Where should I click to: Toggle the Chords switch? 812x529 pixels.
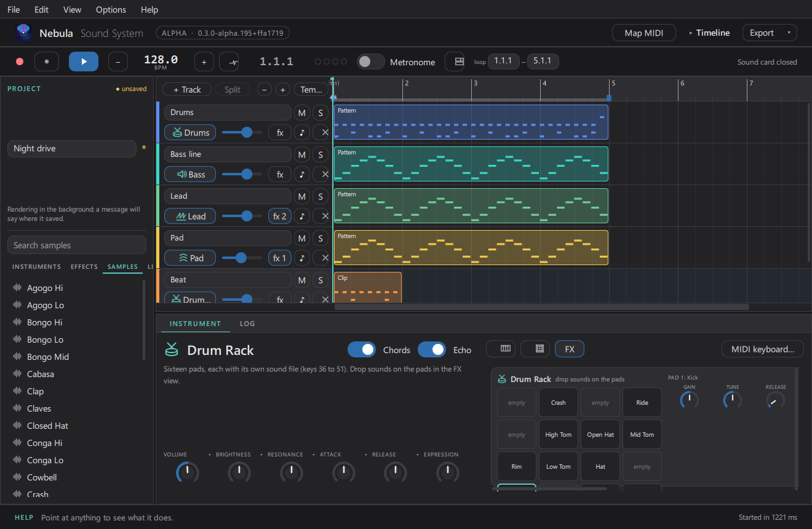362,349
